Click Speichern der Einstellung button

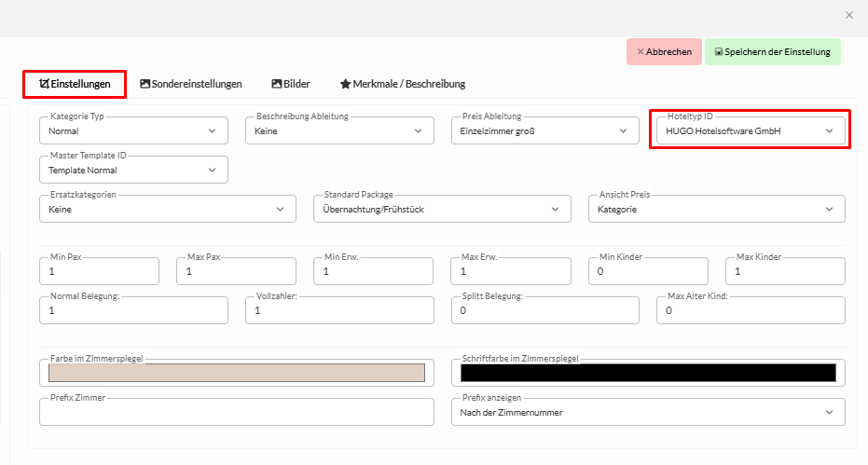pyautogui.click(x=772, y=52)
